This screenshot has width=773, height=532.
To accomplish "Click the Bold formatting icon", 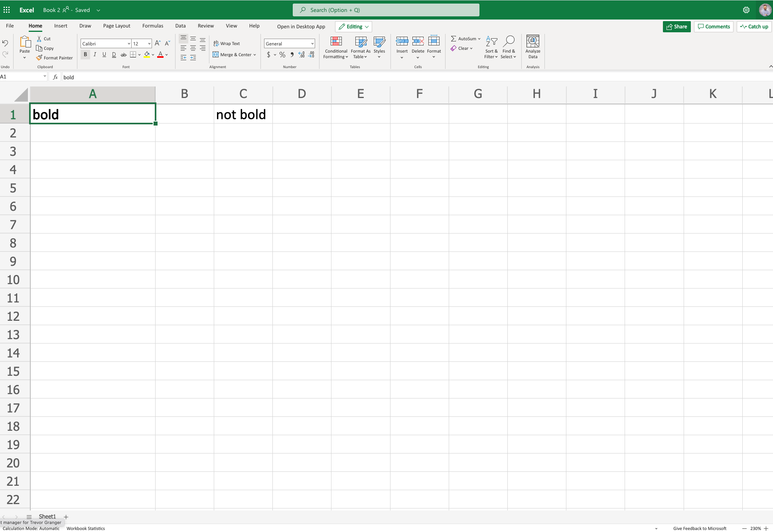I will click(85, 55).
